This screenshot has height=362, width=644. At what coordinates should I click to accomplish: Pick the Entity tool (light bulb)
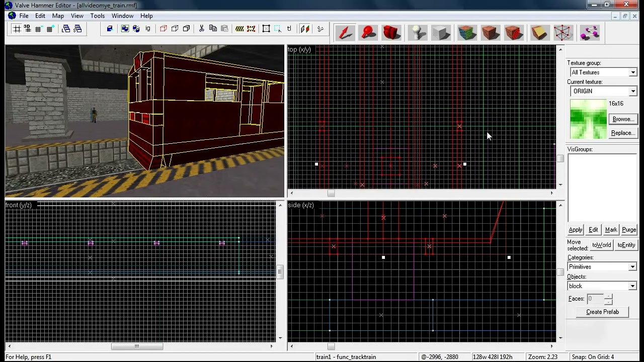click(417, 33)
